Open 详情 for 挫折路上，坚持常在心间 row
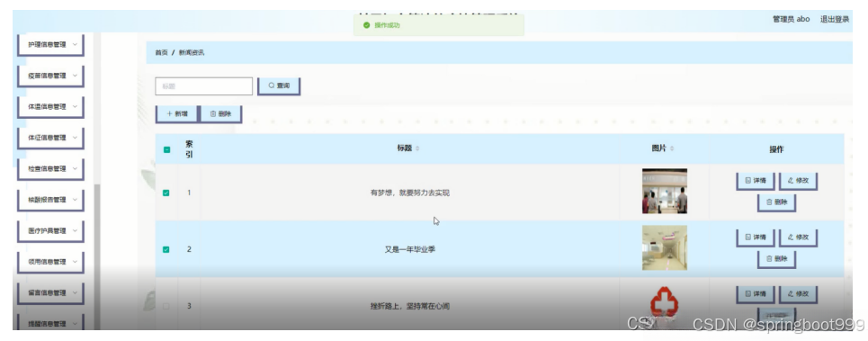Screen dimensions: 868x341 [756, 294]
